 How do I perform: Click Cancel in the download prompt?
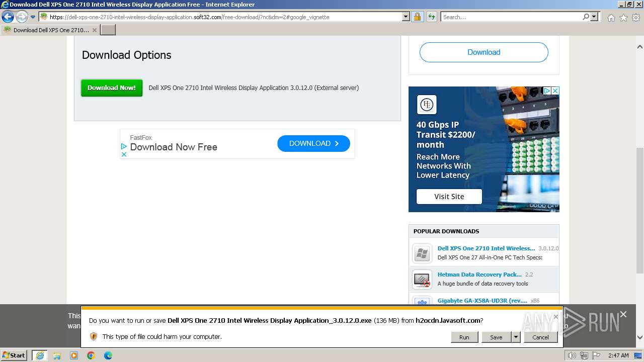[x=540, y=337]
